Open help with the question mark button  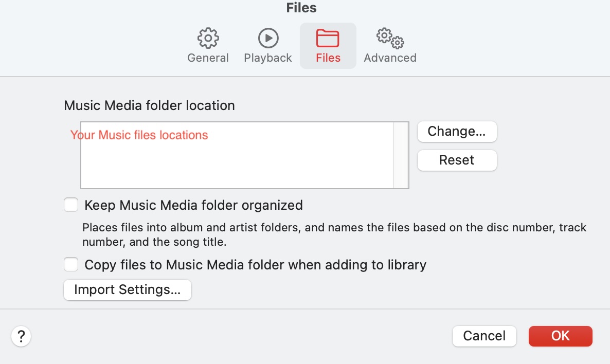pyautogui.click(x=21, y=337)
